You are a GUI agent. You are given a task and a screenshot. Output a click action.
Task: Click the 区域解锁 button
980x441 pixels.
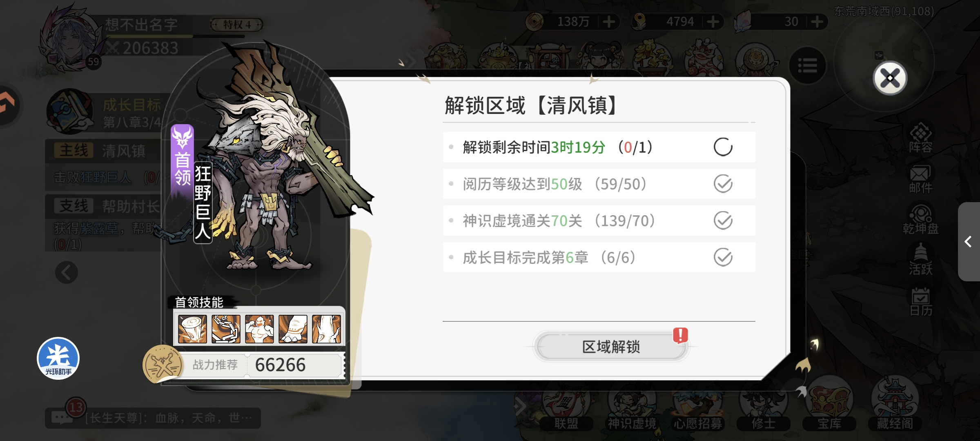tap(611, 347)
